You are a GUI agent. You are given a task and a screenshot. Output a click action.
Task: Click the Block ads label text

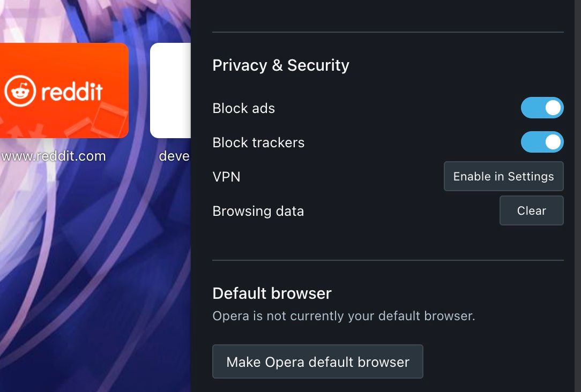pos(243,108)
